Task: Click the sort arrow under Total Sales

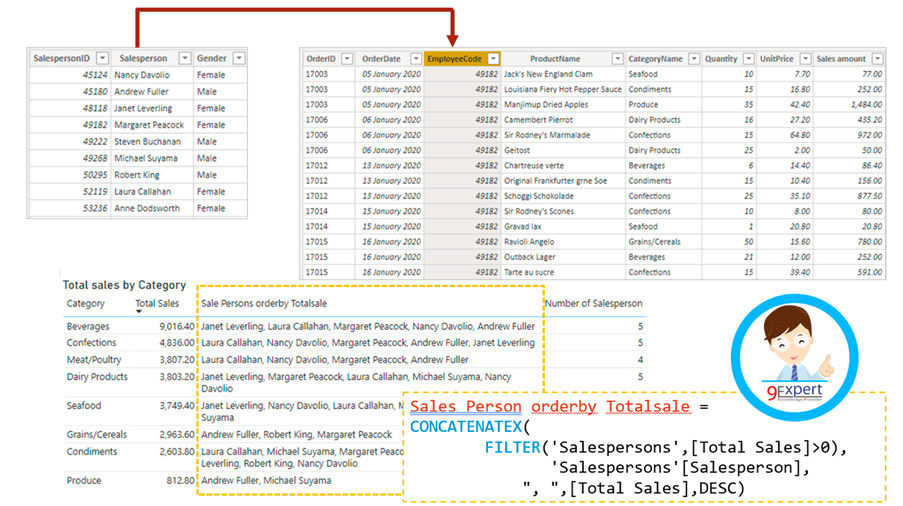Action: [139, 312]
